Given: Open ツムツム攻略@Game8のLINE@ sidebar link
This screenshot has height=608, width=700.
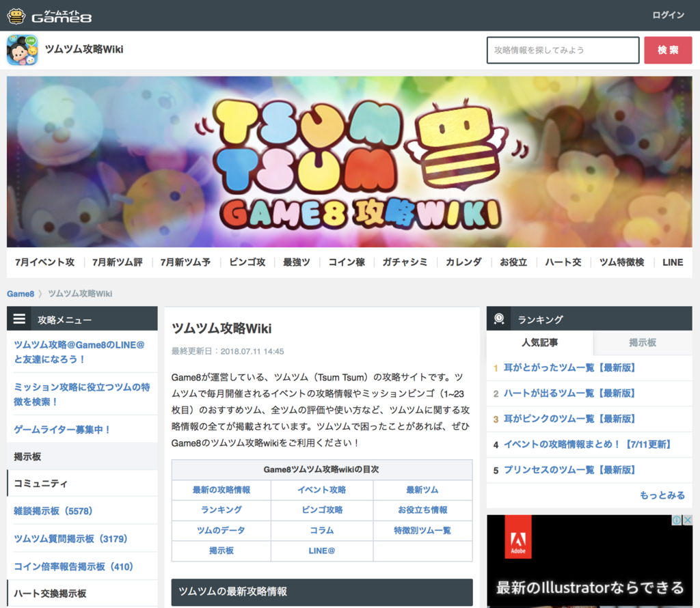Looking at the screenshot, I should point(79,352).
